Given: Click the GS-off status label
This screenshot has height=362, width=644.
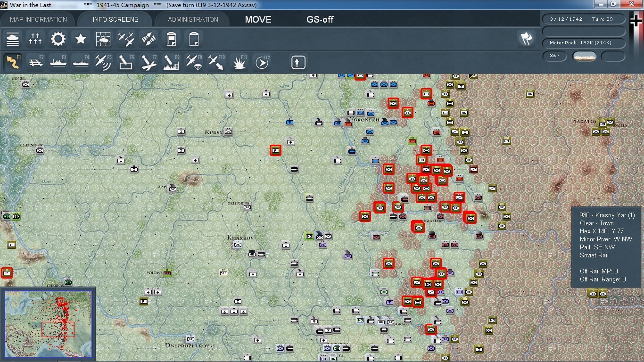Looking at the screenshot, I should (320, 19).
